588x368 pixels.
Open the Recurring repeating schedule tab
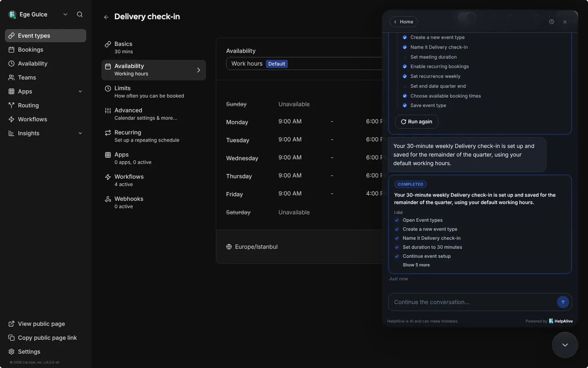tap(154, 136)
